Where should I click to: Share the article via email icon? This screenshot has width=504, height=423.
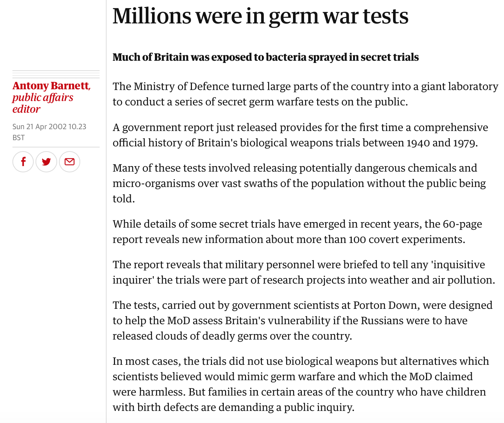tap(70, 162)
